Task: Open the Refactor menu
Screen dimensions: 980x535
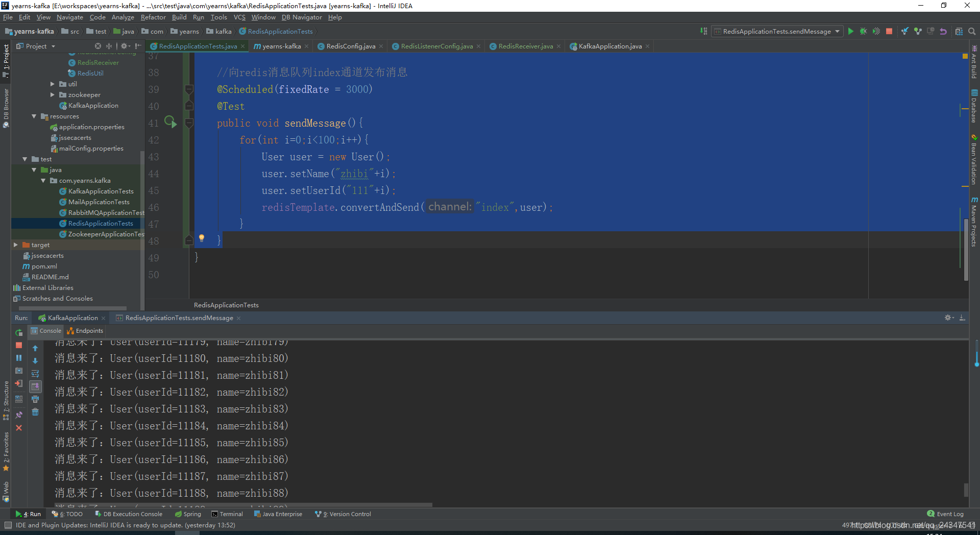Action: click(x=153, y=17)
